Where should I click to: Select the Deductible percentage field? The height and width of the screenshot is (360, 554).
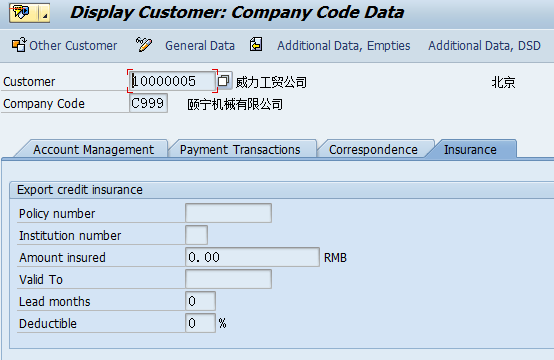point(200,323)
